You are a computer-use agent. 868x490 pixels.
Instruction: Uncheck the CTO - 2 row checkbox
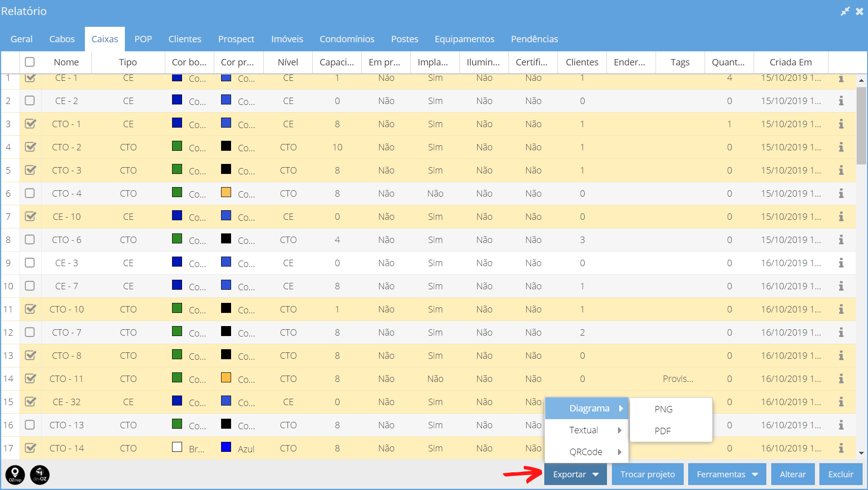pos(30,147)
